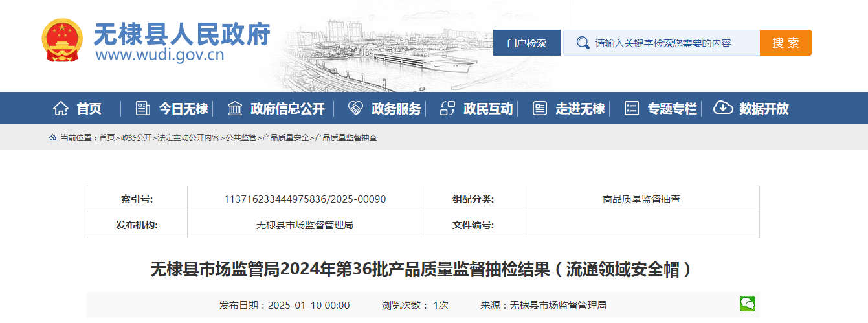The width and height of the screenshot is (868, 323).
Task: Click the 政民互动 interaction icon
Action: pos(448,109)
